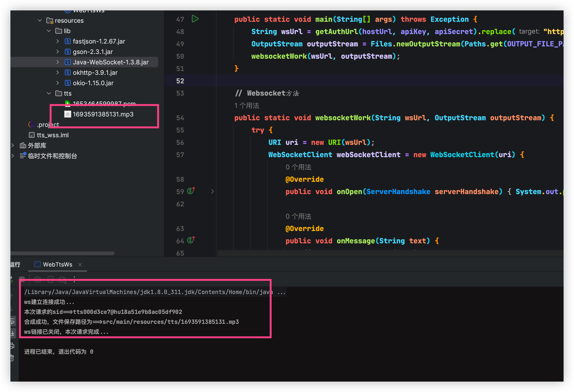574x392 pixels.
Task: Click the implements gutter icon beside onMessage
Action: click(x=191, y=240)
